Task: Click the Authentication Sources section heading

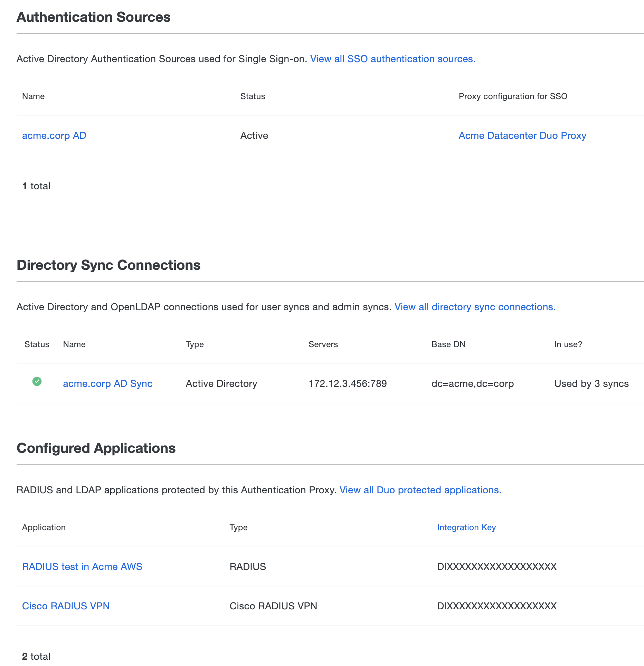Action: click(93, 17)
